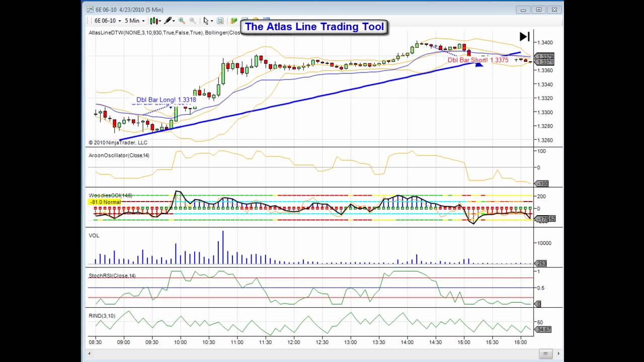Select the VOL indicator panel label

coord(93,236)
